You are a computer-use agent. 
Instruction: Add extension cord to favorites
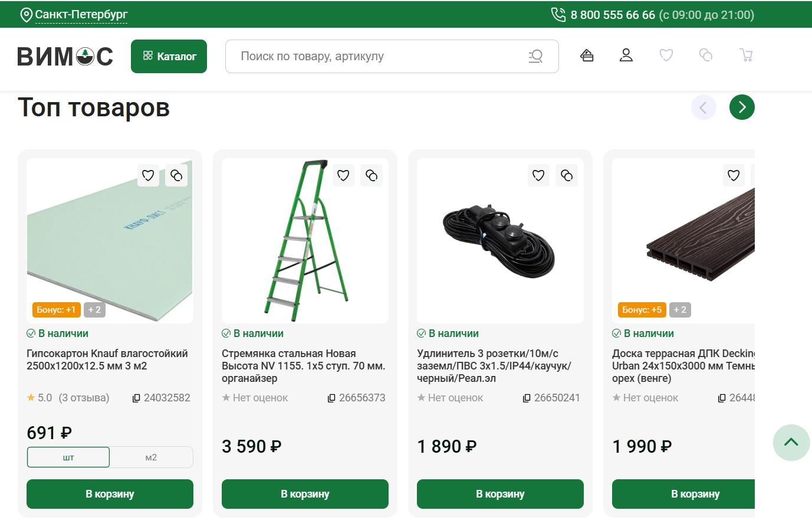tap(538, 175)
